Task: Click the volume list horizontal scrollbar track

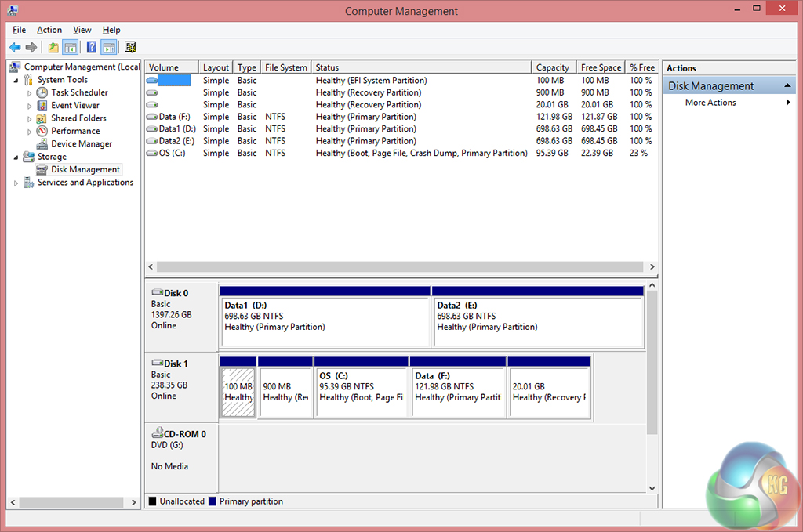Action: click(399, 266)
